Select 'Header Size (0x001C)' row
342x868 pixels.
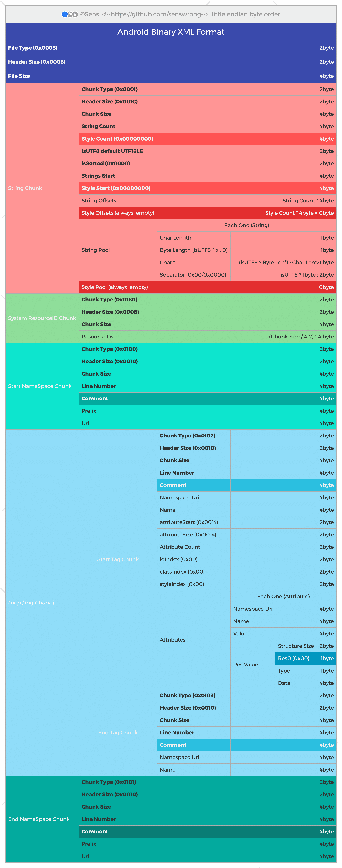point(208,102)
